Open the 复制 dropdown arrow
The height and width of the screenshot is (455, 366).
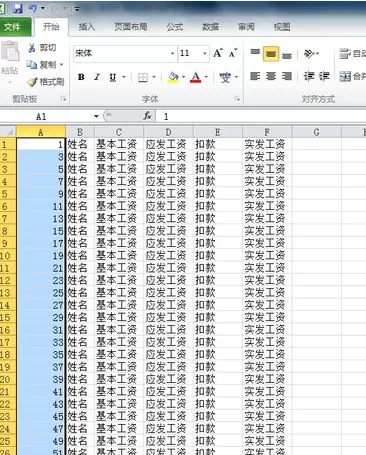coord(62,65)
